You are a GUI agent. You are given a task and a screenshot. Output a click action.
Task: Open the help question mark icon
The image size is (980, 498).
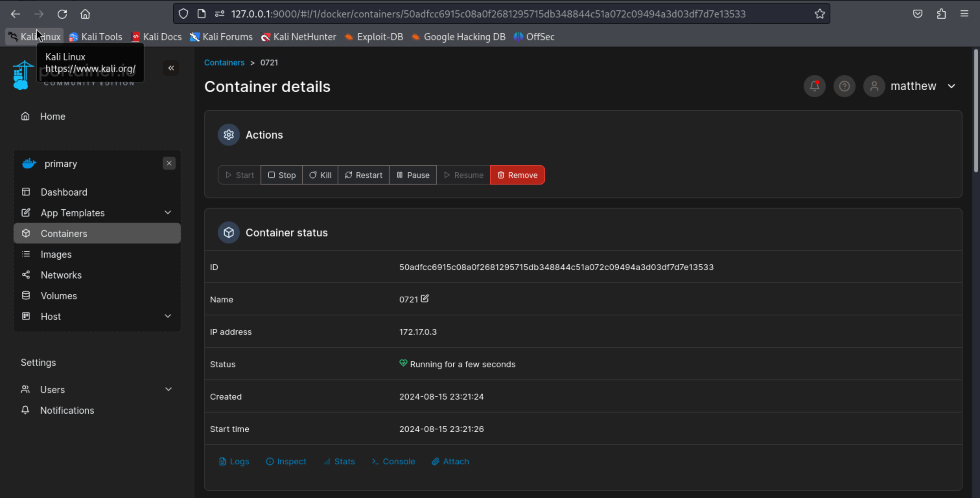(x=844, y=86)
